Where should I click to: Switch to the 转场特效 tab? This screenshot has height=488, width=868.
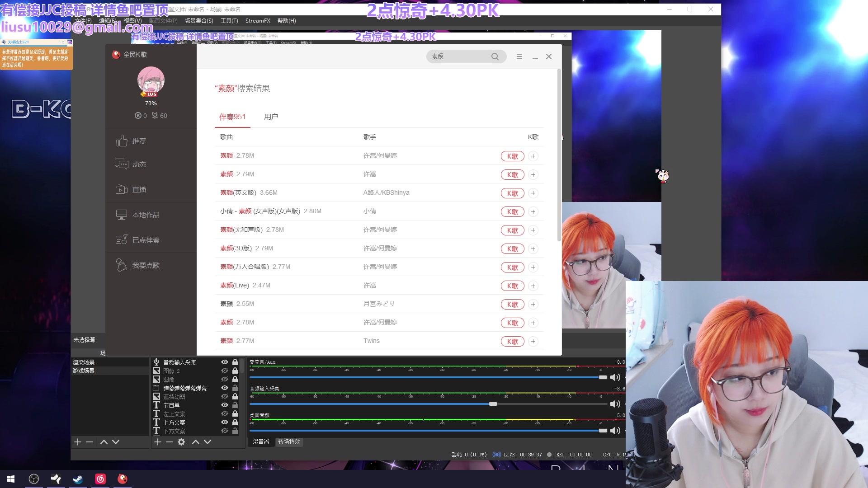(288, 442)
